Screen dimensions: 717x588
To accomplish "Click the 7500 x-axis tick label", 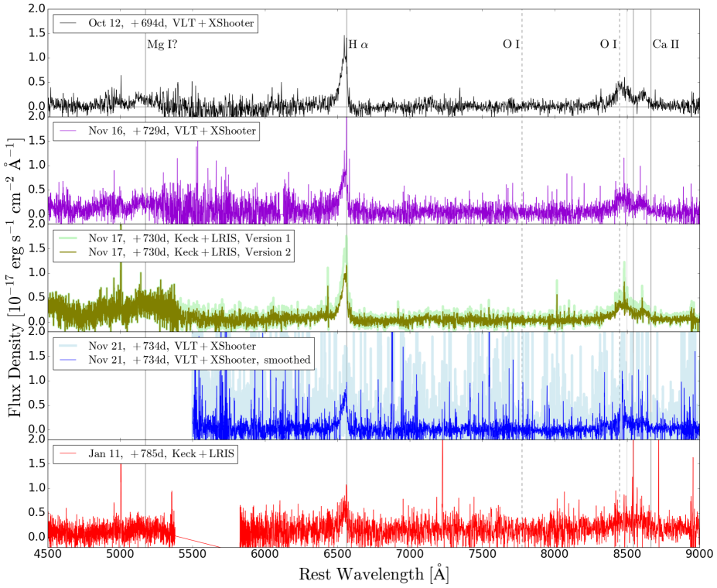I will coord(482,554).
